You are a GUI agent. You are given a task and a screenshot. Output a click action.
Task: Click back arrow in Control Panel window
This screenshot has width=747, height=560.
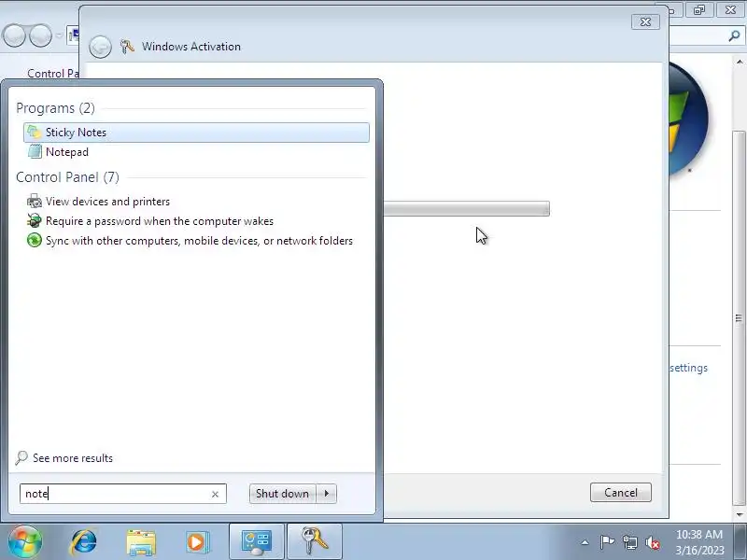tap(14, 35)
